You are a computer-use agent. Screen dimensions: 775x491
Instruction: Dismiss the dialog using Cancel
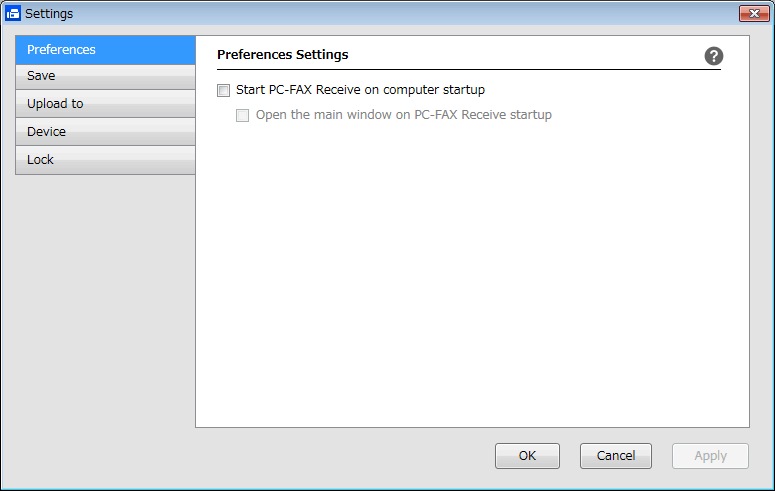click(x=616, y=456)
